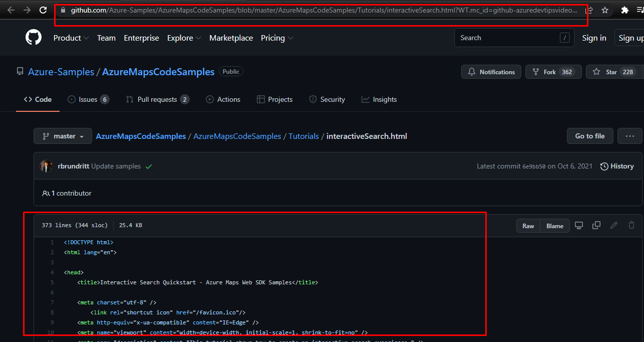This screenshot has height=342, width=644.
Task: Go to GitHub home via Octocat logo
Action: click(34, 38)
